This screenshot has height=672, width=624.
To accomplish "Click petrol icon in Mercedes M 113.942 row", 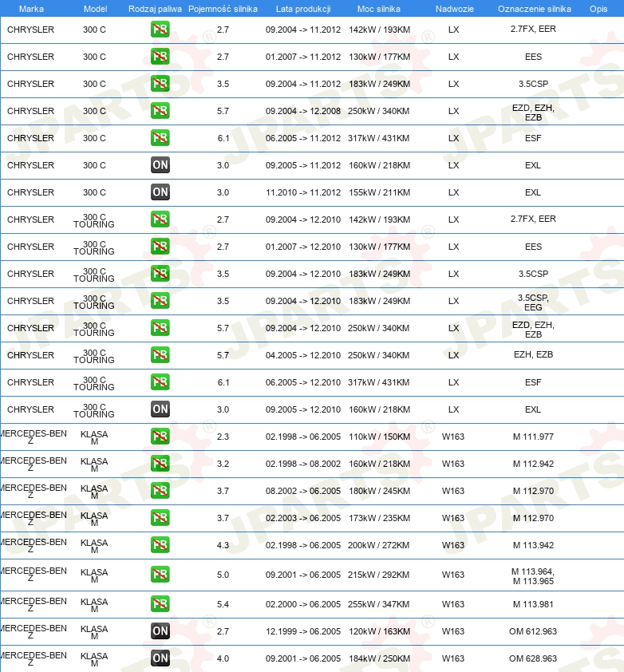I will [160, 545].
